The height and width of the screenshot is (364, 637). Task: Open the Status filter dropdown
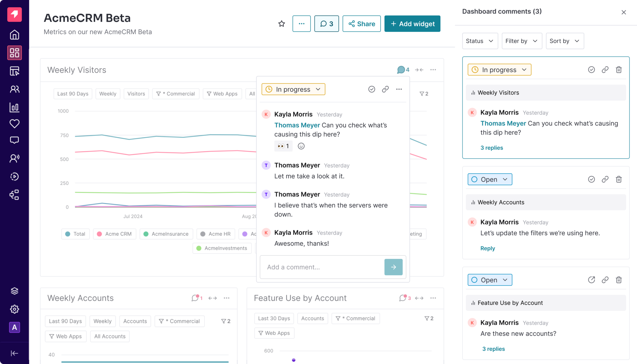480,41
